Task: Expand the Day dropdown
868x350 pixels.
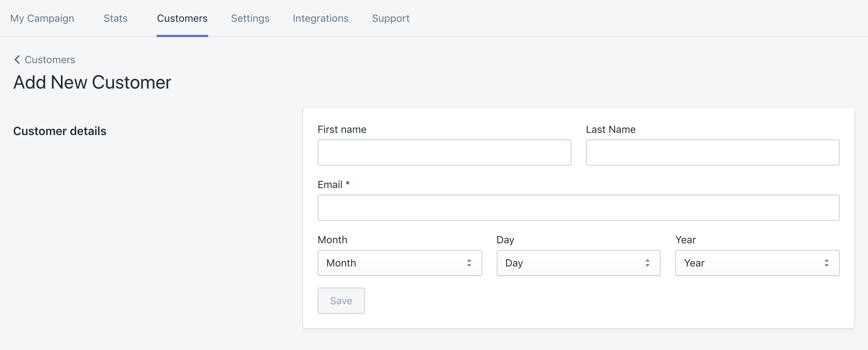Action: [x=578, y=263]
